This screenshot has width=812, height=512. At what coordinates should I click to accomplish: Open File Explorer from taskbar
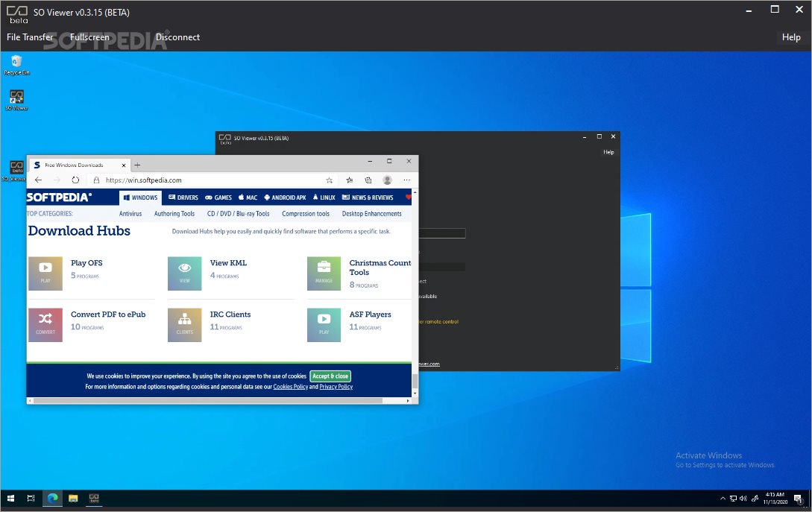pyautogui.click(x=73, y=499)
